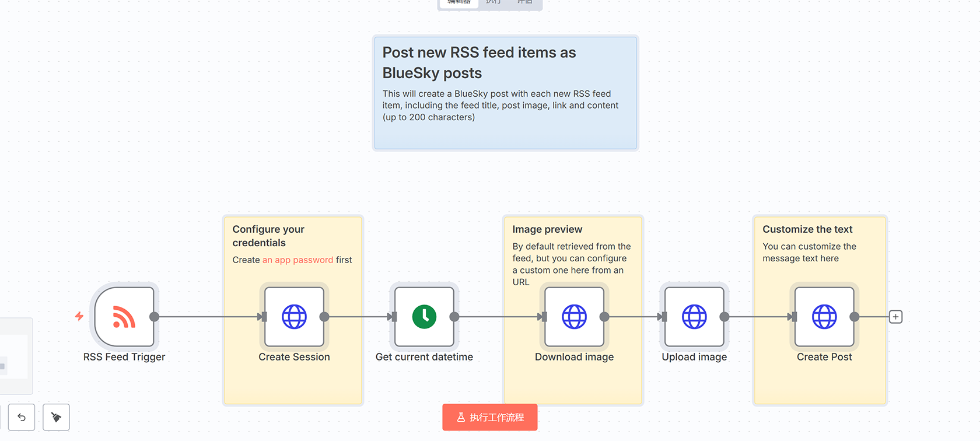980x441 pixels.
Task: Click the broom tidy-up workflow icon
Action: click(x=56, y=417)
